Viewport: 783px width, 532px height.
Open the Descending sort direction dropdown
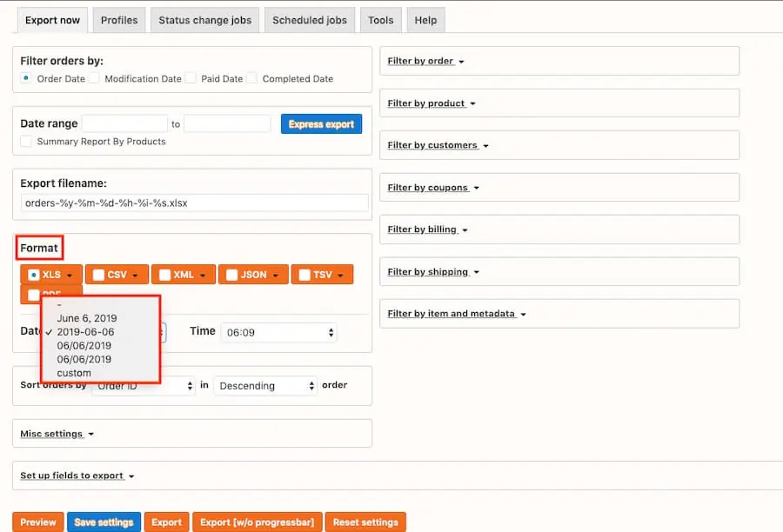[x=265, y=386]
